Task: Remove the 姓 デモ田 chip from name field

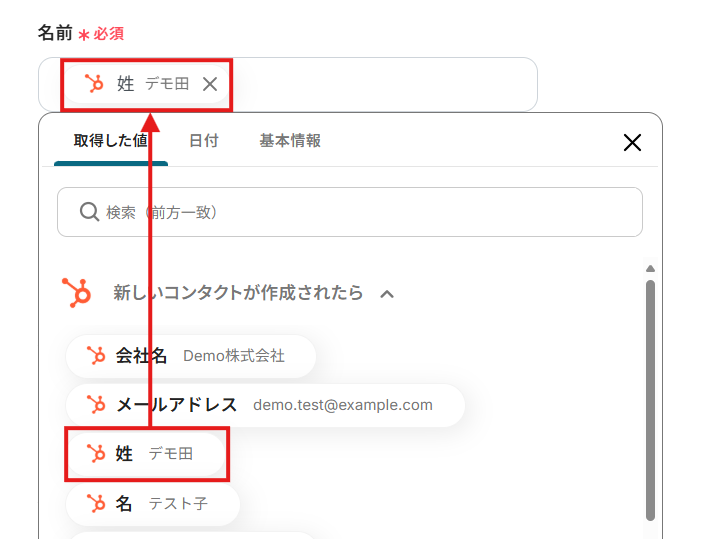Action: pos(210,84)
